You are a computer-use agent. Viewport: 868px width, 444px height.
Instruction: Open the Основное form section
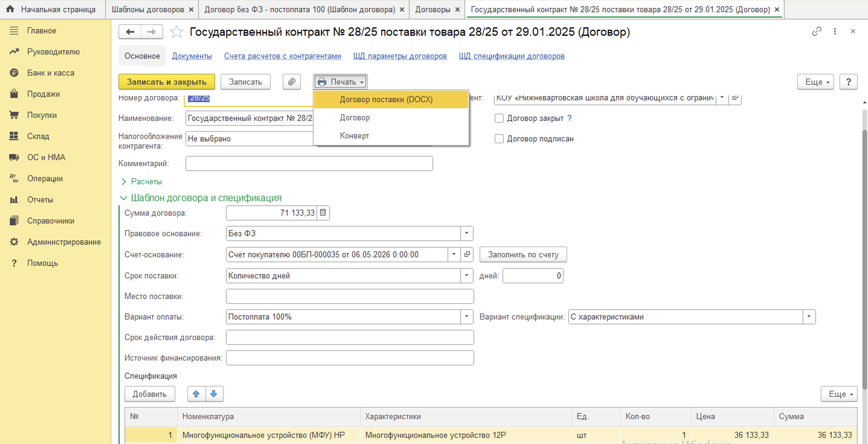[142, 56]
